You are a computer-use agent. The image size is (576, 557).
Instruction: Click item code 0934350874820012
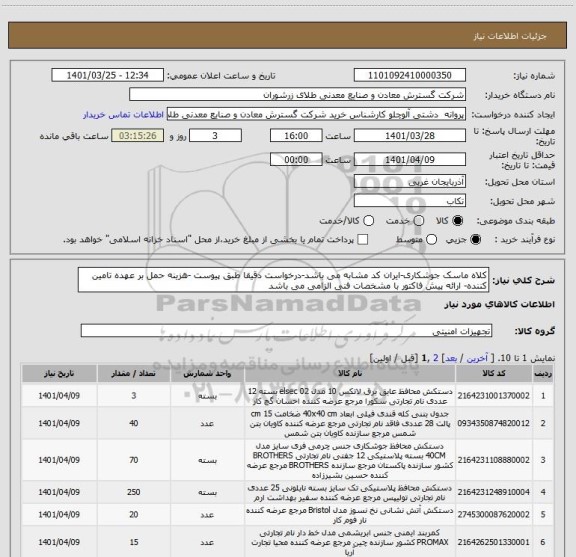[494, 423]
